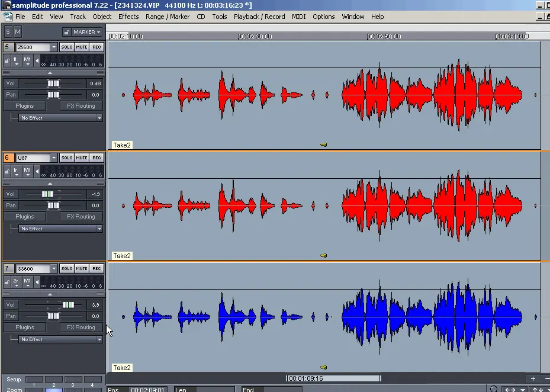Screen dimensions: 550x392
Task: Click the zoom in plus button
Action: click(x=533, y=378)
